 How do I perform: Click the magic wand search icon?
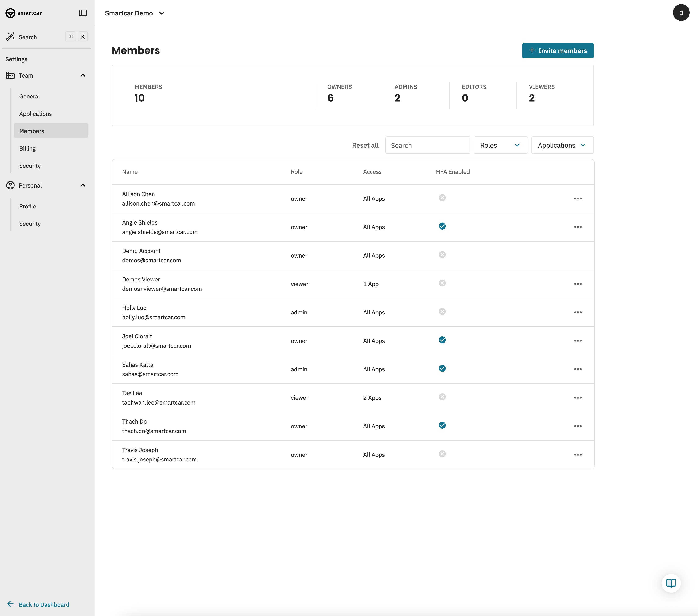11,37
